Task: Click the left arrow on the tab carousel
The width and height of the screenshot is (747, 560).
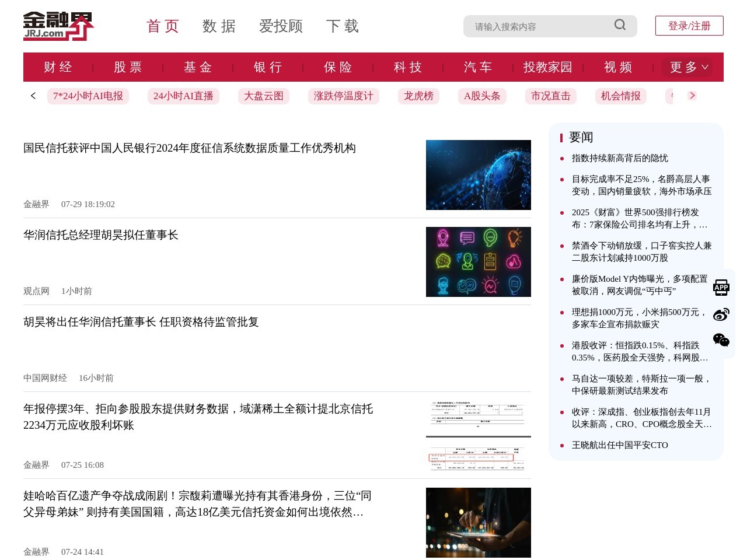Action: coord(33,96)
